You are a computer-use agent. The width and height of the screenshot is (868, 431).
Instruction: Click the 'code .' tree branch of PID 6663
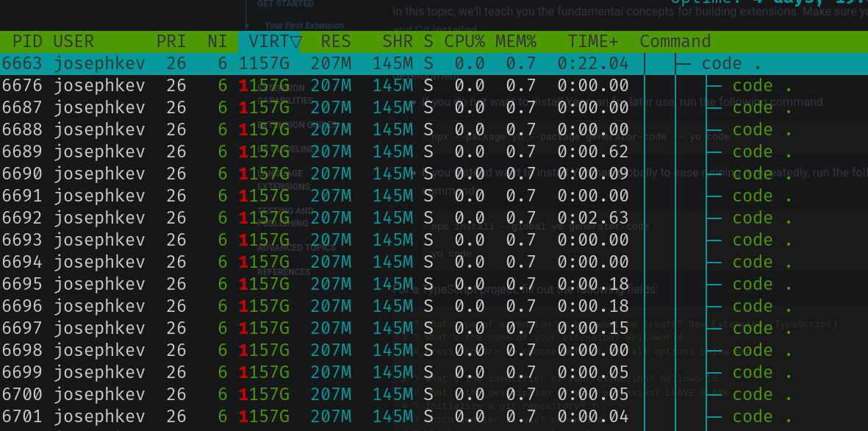pyautogui.click(x=731, y=63)
